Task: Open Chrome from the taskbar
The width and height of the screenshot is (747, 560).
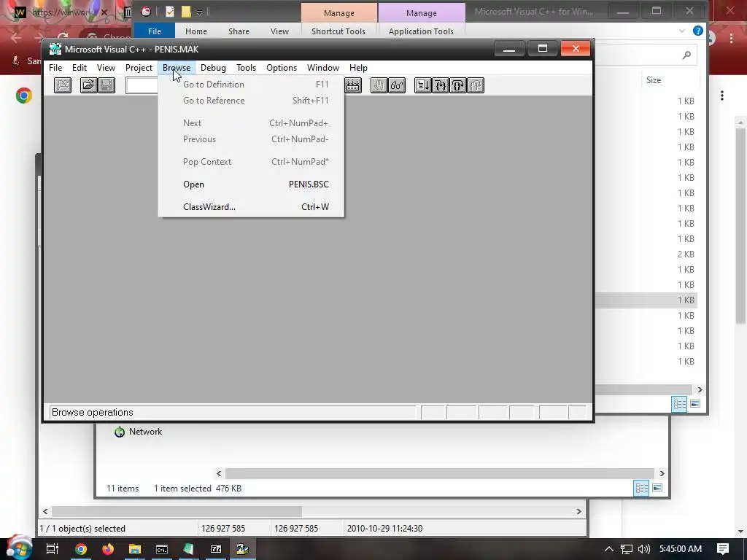Action: 81,549
